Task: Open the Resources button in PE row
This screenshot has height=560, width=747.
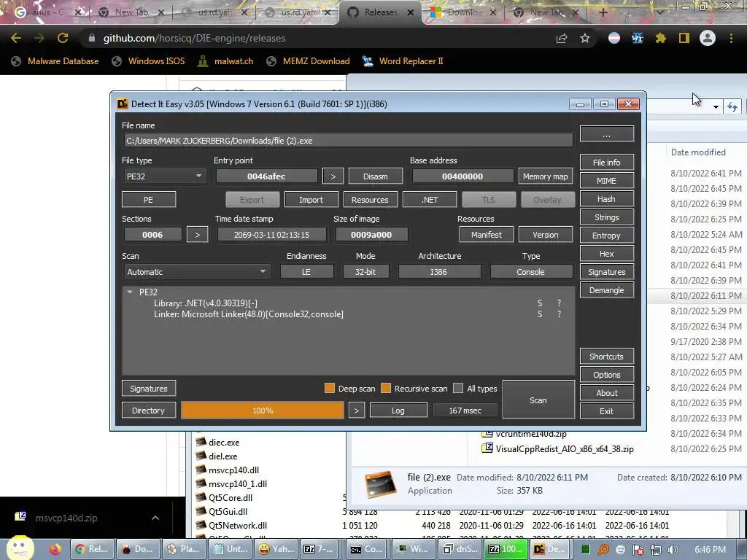Action: coord(370,200)
